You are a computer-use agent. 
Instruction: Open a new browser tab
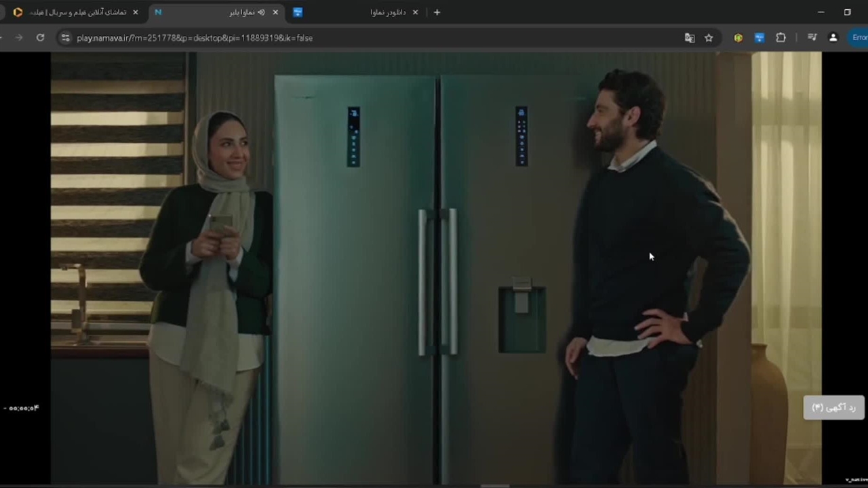[x=437, y=12]
